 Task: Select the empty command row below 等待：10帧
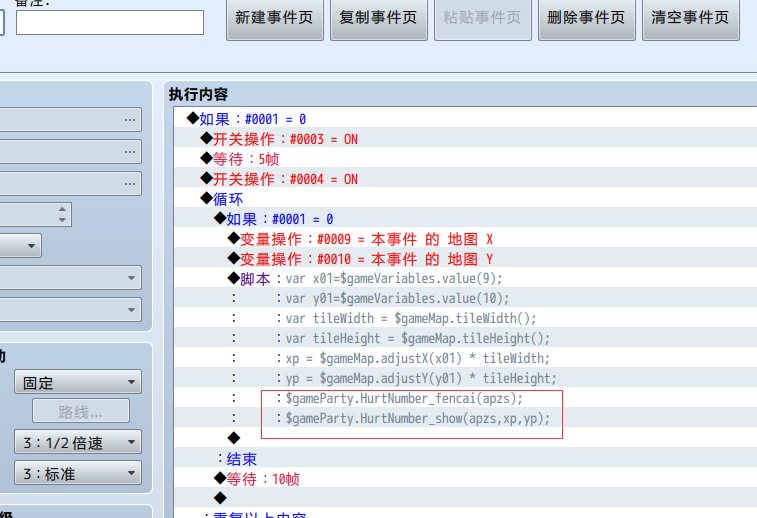pyautogui.click(x=465, y=498)
